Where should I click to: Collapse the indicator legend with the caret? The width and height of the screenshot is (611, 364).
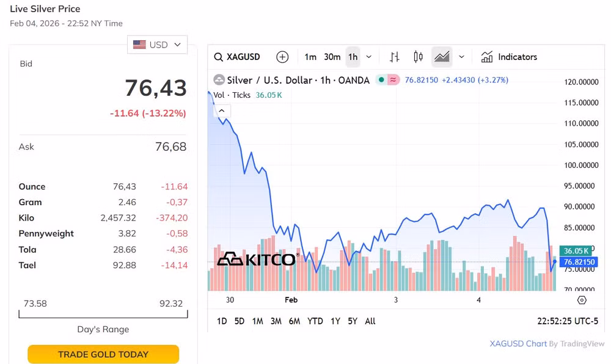pos(222,111)
